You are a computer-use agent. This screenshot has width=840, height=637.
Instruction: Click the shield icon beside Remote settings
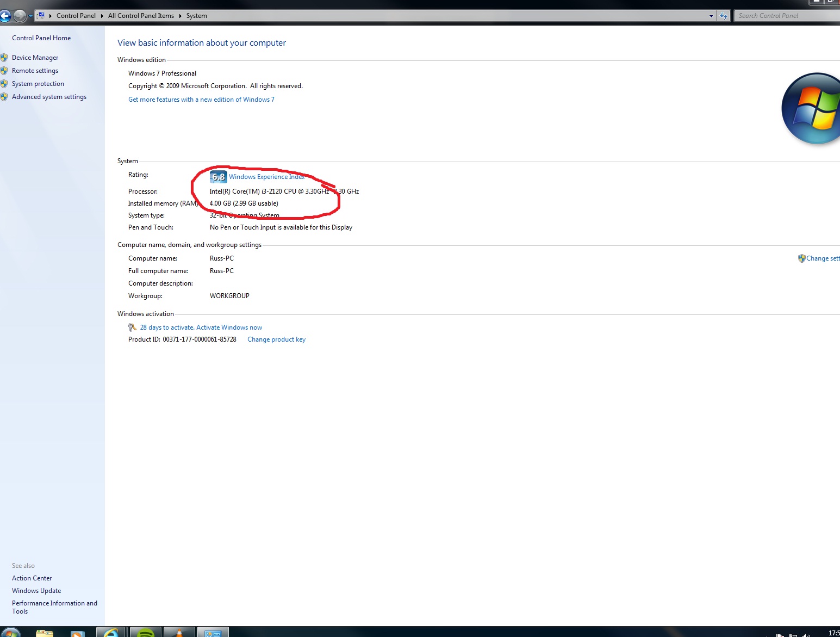pos(4,71)
